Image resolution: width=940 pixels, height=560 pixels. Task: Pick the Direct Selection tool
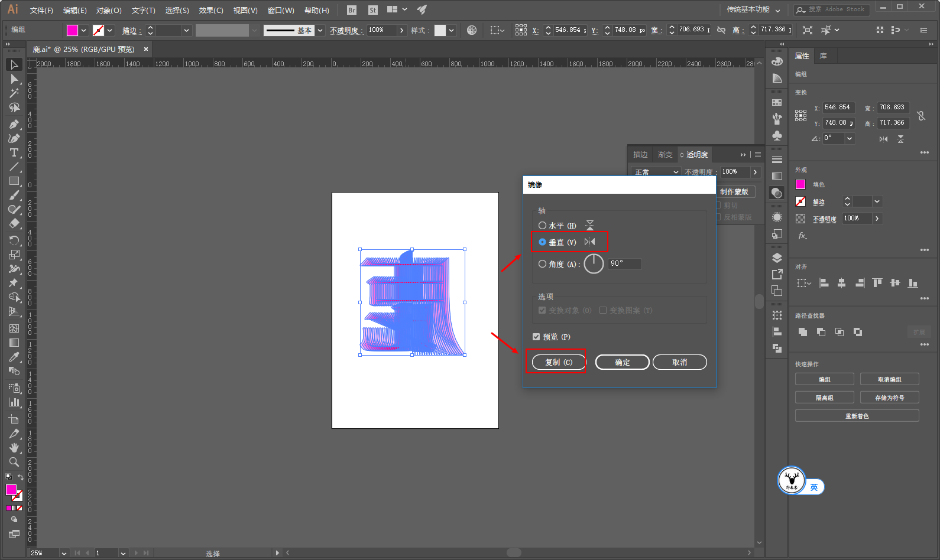[14, 79]
